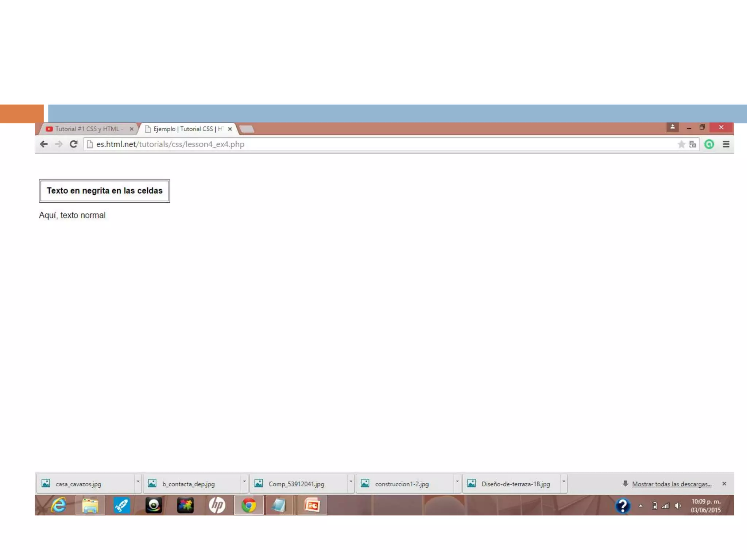Click Mostrar todas las descargas link

(671, 484)
